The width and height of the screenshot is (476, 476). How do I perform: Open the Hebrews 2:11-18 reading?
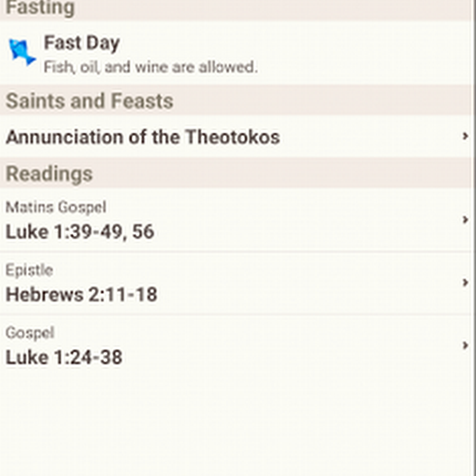tap(81, 294)
